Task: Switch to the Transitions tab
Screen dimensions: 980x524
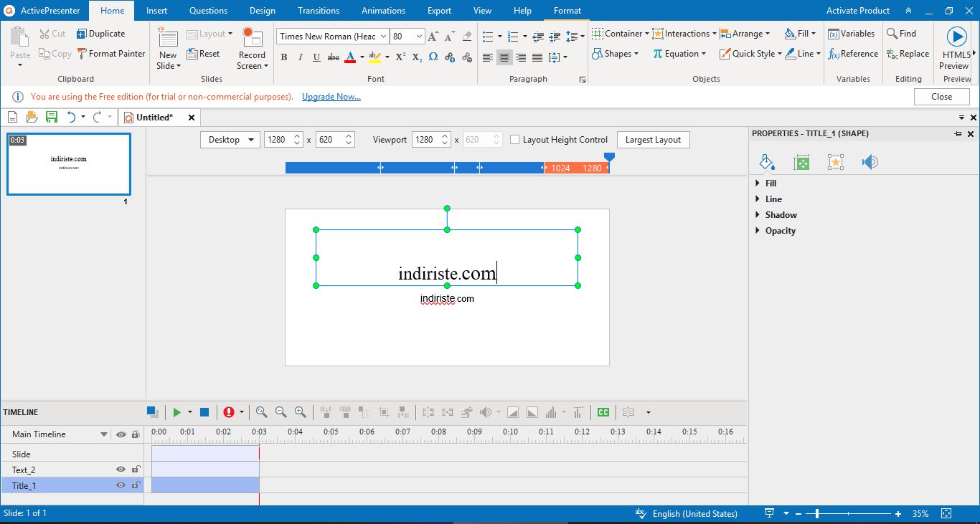Action: point(319,11)
